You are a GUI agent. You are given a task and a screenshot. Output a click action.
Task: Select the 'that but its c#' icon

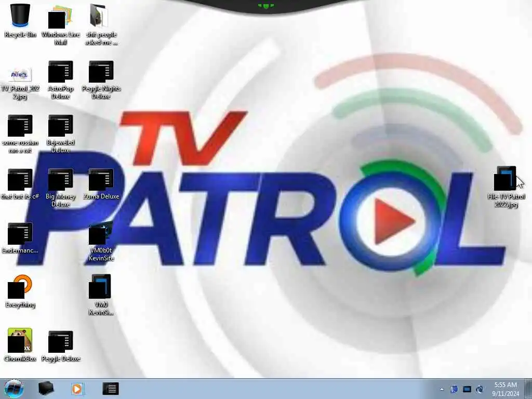pyautogui.click(x=20, y=184)
